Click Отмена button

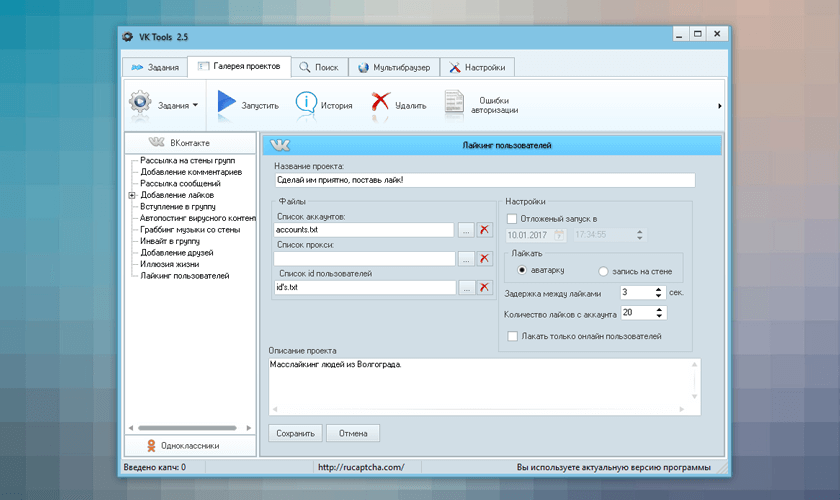[353, 433]
